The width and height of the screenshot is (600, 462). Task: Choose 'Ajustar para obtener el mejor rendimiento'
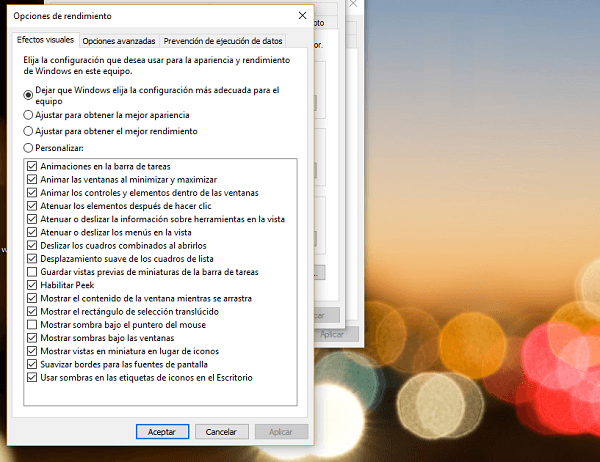pos(28,131)
